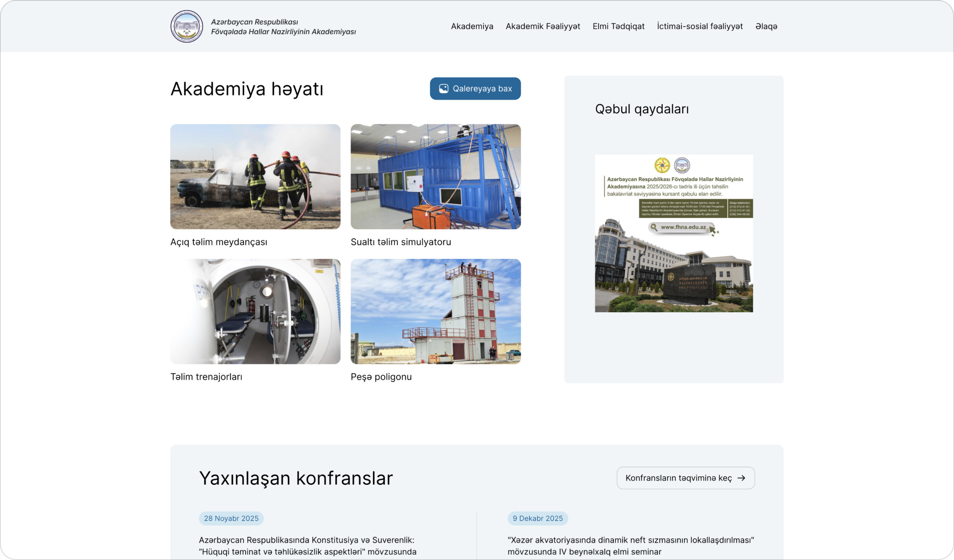View the training tower polygon photo

[x=435, y=311]
